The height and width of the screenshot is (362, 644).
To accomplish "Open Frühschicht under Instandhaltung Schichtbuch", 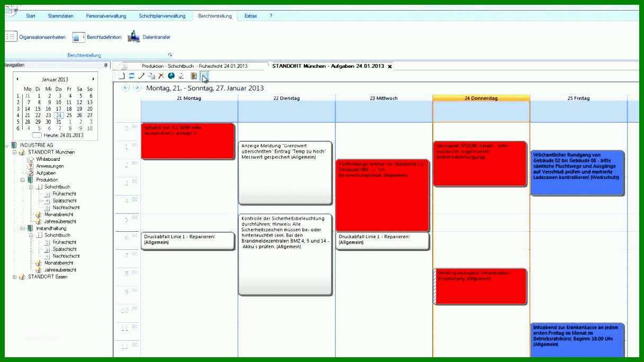I will click(x=65, y=242).
